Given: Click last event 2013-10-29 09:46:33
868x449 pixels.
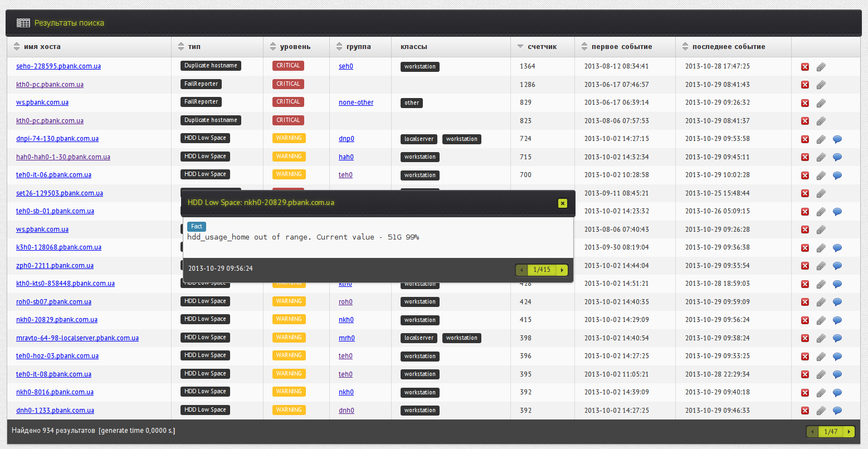Looking at the screenshot, I should point(718,411).
